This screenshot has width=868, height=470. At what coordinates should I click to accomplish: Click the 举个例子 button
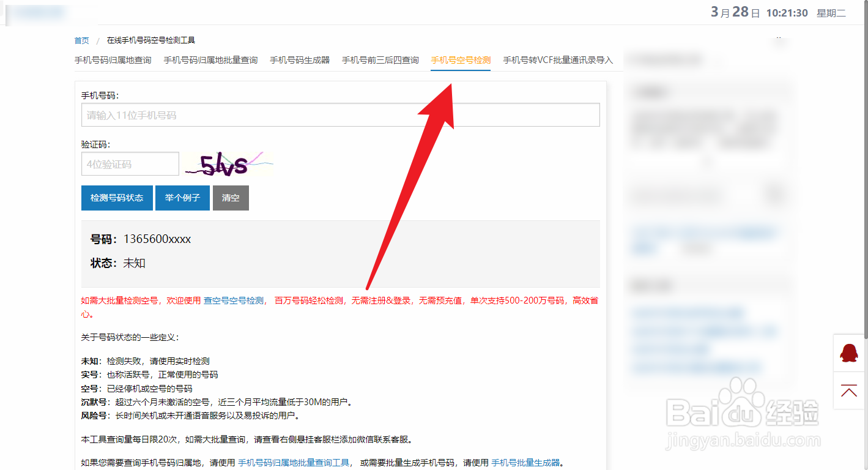(182, 198)
